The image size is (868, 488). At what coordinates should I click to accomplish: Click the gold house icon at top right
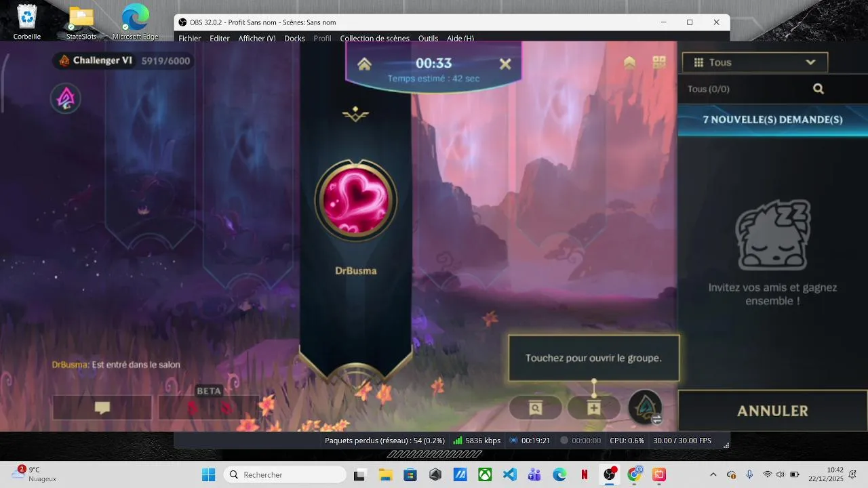pos(629,62)
